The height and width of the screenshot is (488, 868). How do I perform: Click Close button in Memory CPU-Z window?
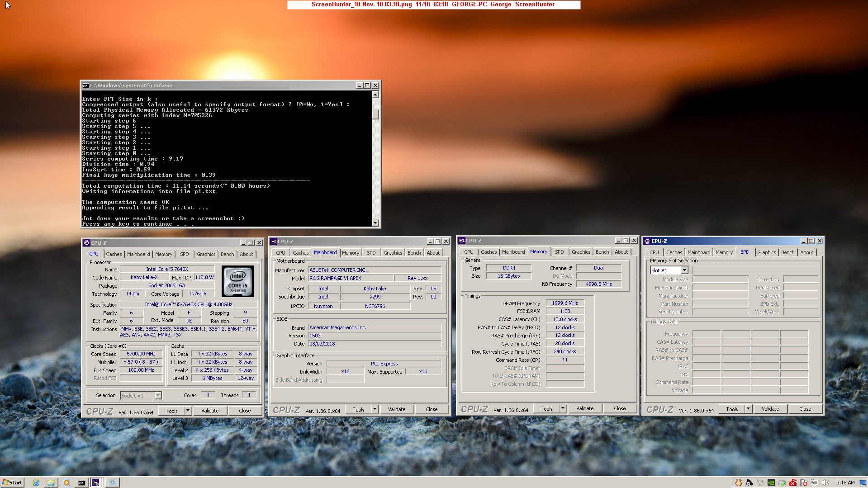point(620,408)
